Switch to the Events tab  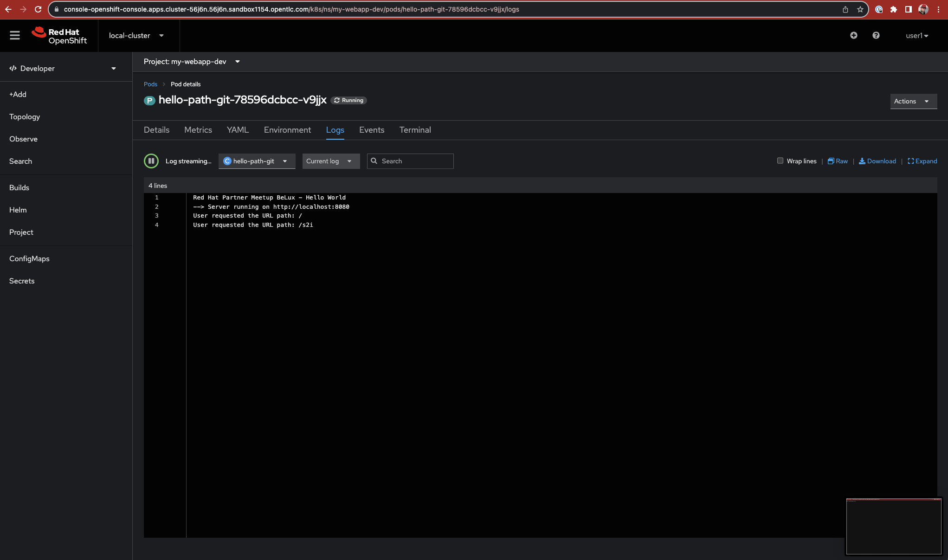[371, 130]
